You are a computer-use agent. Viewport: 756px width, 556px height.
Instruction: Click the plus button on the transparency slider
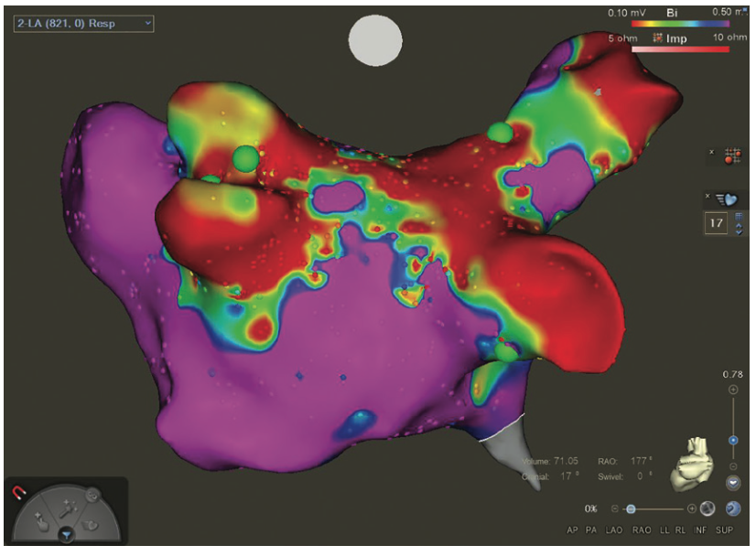(x=693, y=509)
